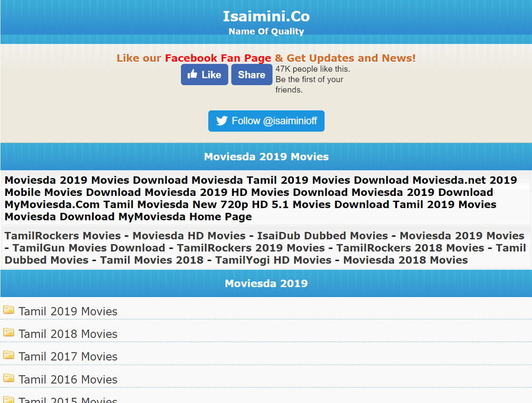The height and width of the screenshot is (403, 532).
Task: Click the '47K people like this' text
Action: (312, 69)
